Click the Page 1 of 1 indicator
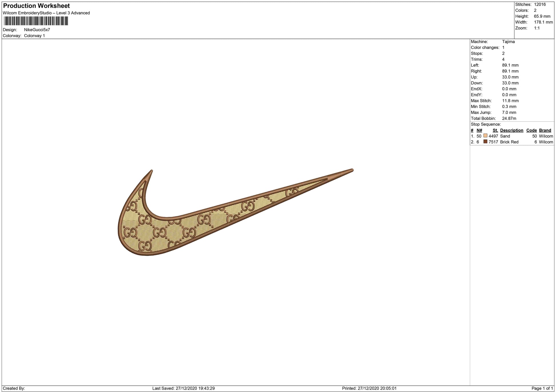The width and height of the screenshot is (556, 392). pyautogui.click(x=542, y=388)
